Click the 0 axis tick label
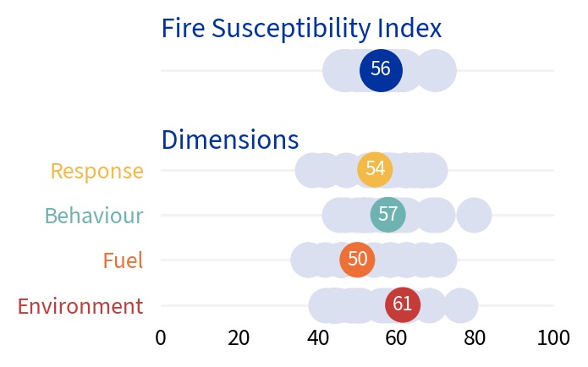The image size is (588, 367). [x=161, y=338]
